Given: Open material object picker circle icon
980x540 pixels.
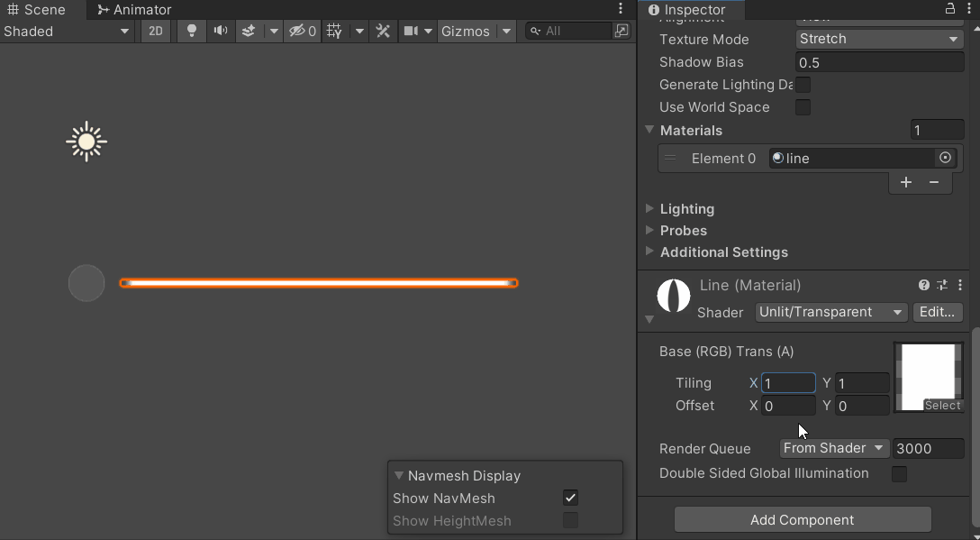Looking at the screenshot, I should tap(945, 158).
